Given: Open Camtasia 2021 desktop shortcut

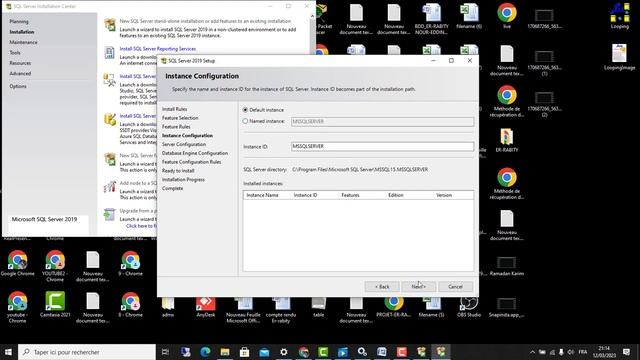Looking at the screenshot, I should (55, 304).
